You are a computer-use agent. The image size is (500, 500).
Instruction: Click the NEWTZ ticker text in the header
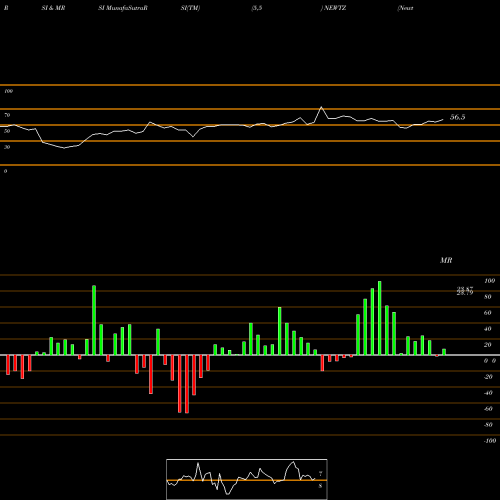point(335,8)
